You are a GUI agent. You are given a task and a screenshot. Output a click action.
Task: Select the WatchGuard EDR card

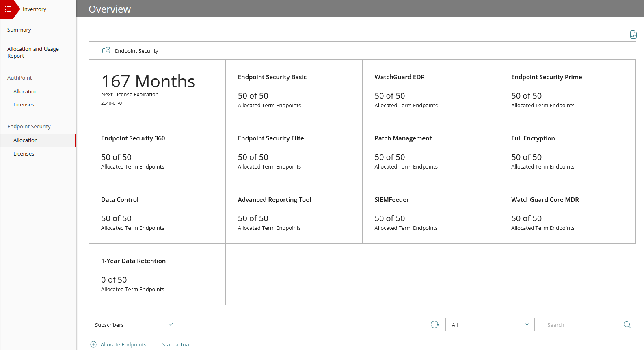[430, 90]
